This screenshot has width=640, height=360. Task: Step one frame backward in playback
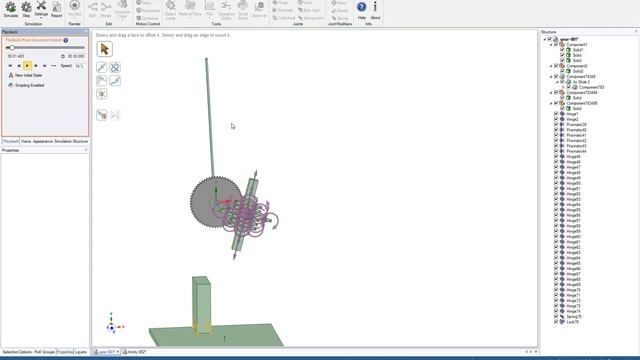pyautogui.click(x=19, y=66)
